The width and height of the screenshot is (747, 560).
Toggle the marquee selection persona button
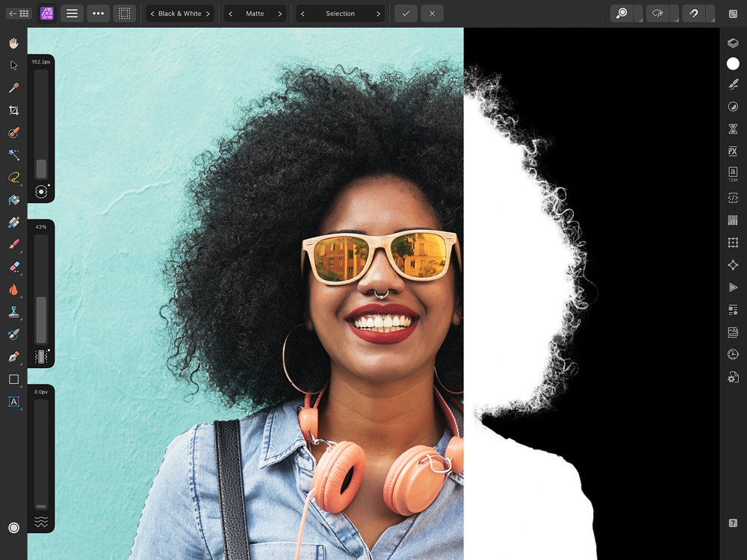point(124,13)
